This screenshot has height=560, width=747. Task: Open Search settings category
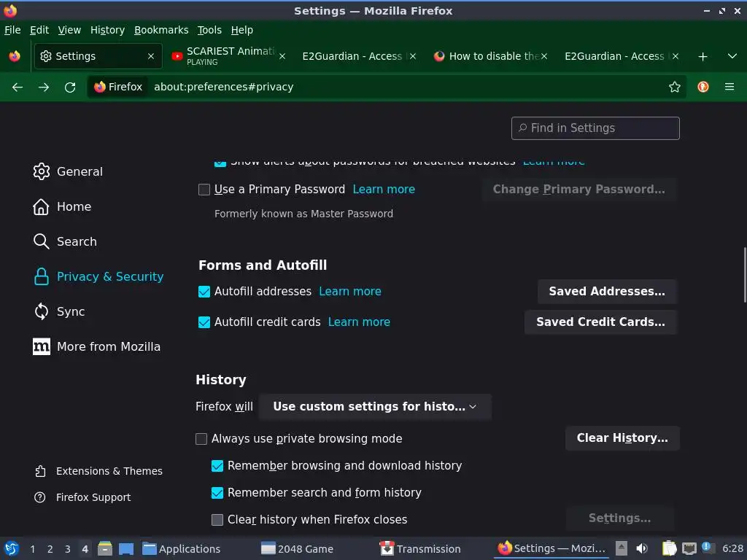click(x=65, y=241)
